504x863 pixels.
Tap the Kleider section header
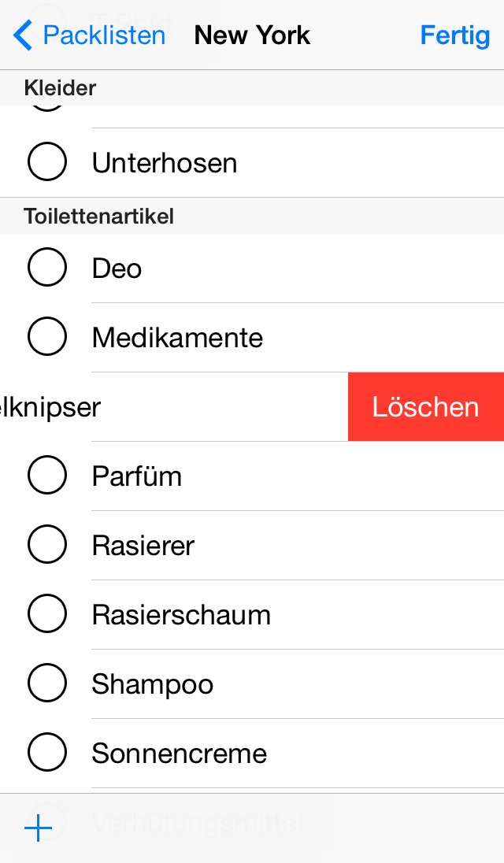pyautogui.click(x=60, y=88)
